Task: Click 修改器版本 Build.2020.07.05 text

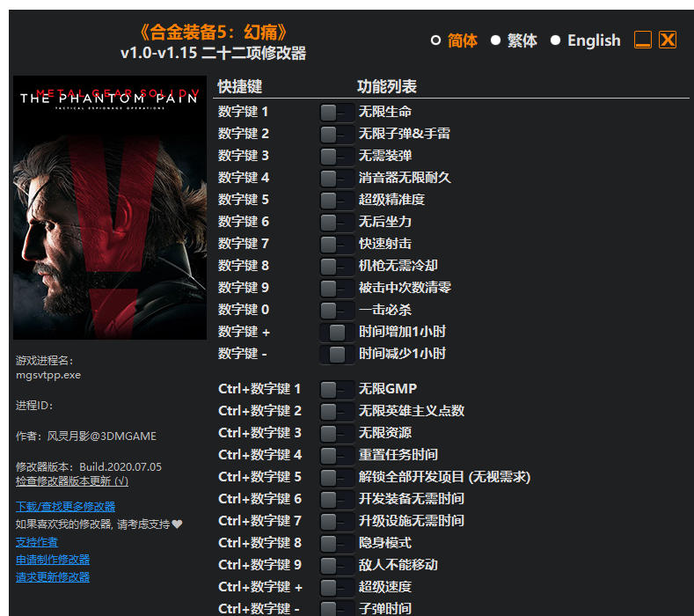Action: (89, 466)
